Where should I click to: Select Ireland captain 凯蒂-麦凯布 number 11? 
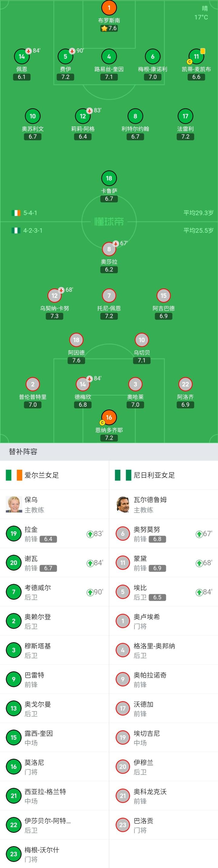coord(196,57)
